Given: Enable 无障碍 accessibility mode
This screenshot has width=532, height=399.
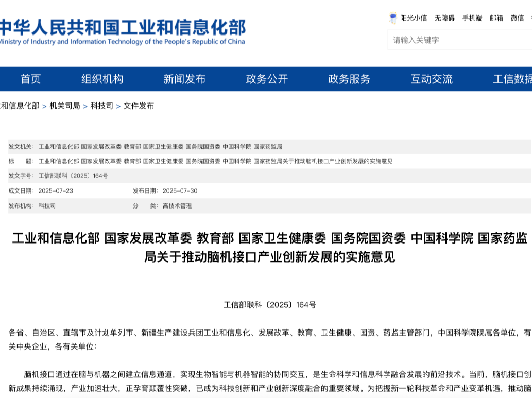Looking at the screenshot, I should [444, 18].
